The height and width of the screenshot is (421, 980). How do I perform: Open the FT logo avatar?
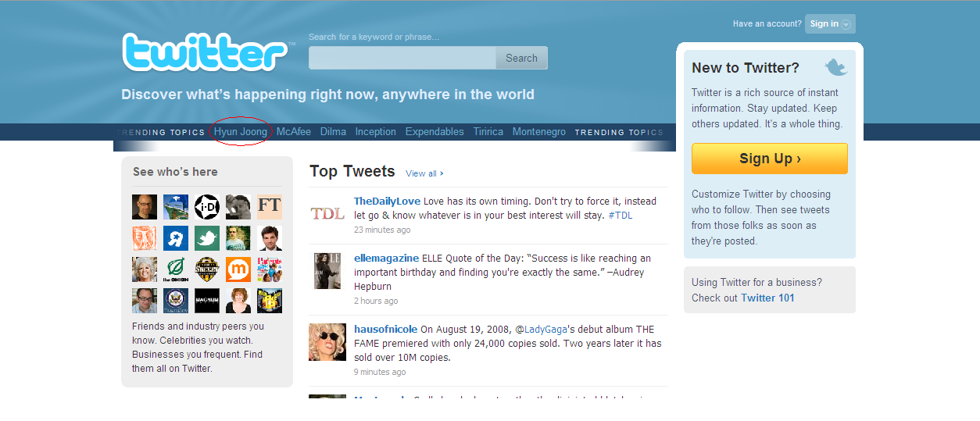[x=270, y=207]
